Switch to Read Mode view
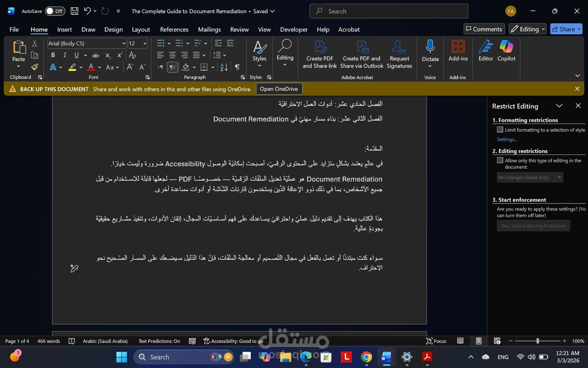Screen dimensions: 588x368 pyautogui.click(x=460, y=341)
